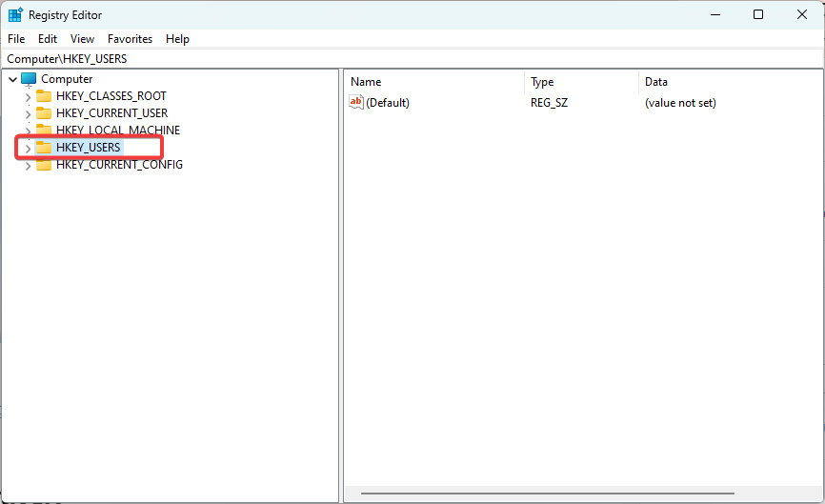Screen dimensions: 825x504
Task: Select the HKEY_CURRENT_USER folder icon
Action: tap(44, 113)
